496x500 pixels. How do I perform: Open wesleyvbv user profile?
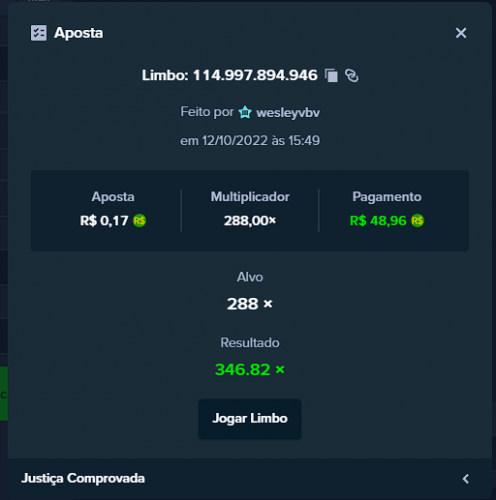(288, 113)
